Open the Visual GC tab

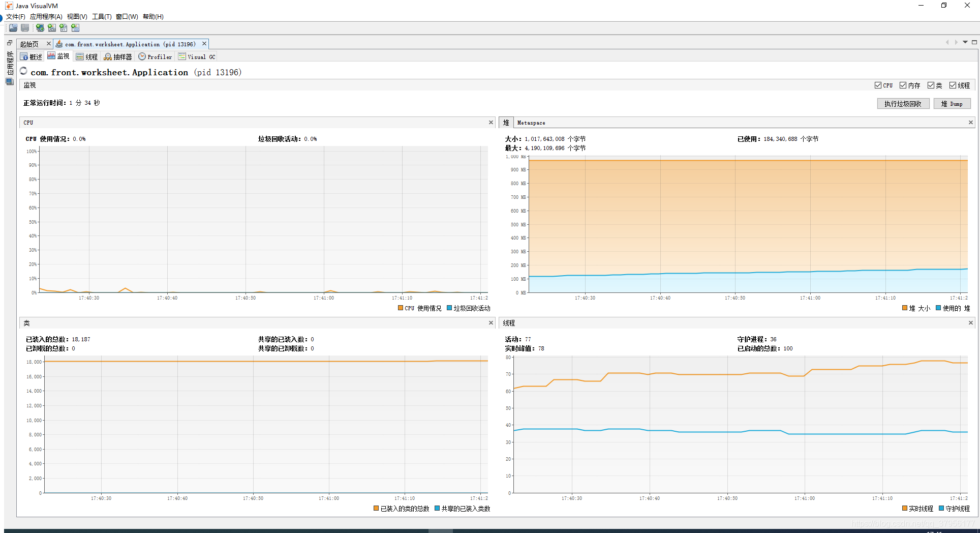tap(197, 56)
